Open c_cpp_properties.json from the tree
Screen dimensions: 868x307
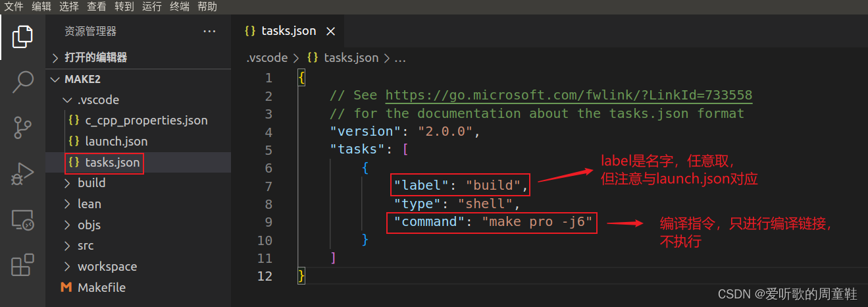tap(146, 121)
